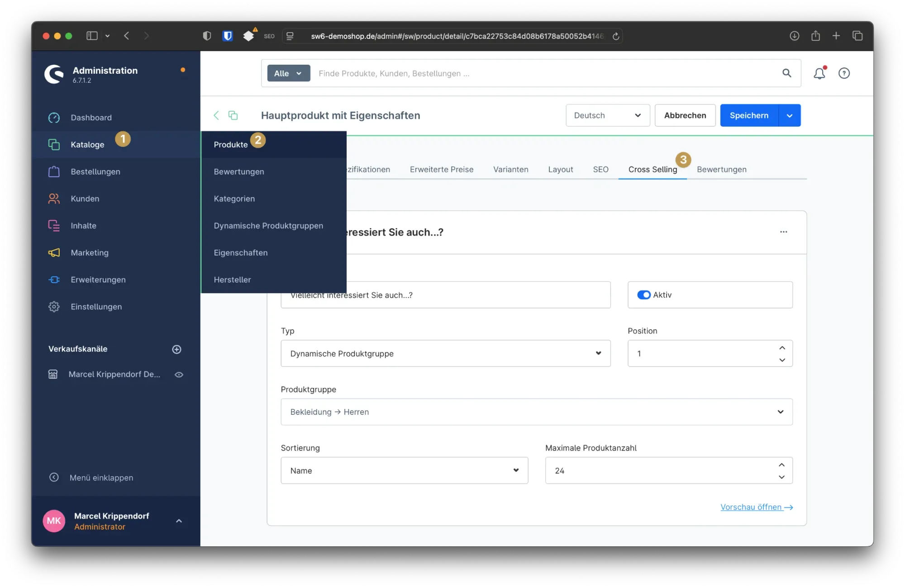
Task: Open the Deutsch language dropdown
Action: click(x=607, y=115)
